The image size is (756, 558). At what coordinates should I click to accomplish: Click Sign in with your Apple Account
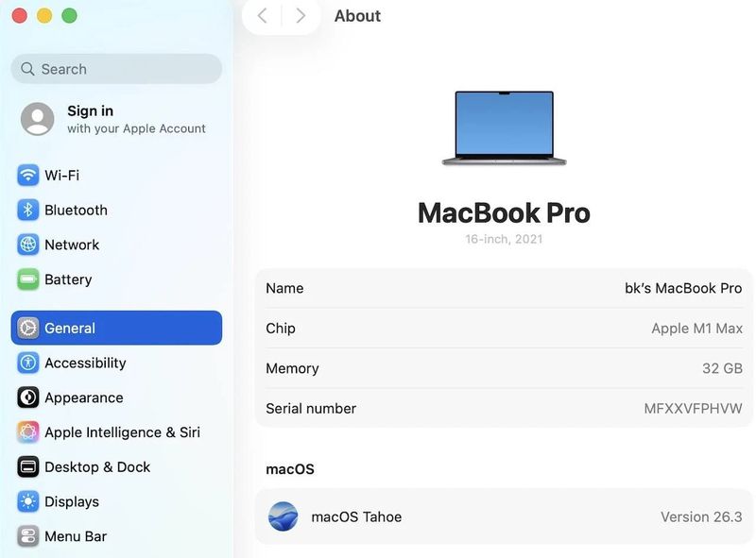(x=115, y=119)
